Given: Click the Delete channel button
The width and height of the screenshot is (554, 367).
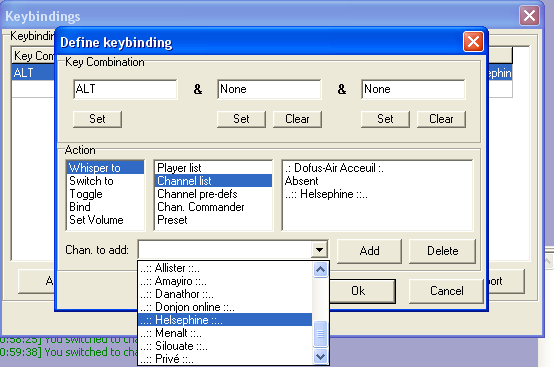Looking at the screenshot, I should tap(442, 251).
